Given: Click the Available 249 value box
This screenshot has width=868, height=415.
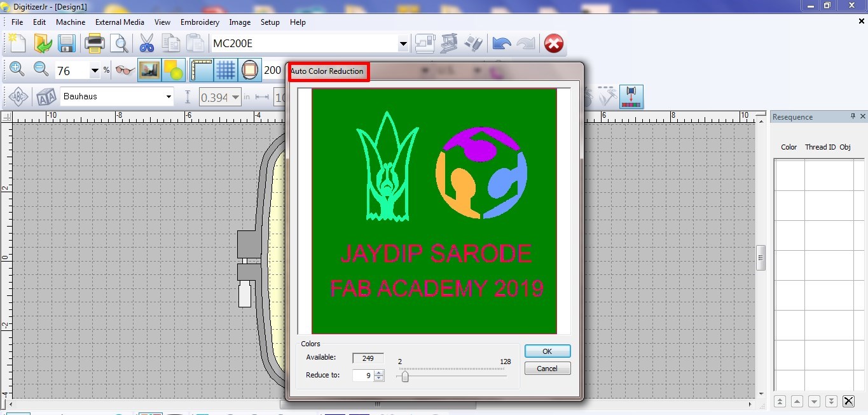Looking at the screenshot, I should pos(368,358).
